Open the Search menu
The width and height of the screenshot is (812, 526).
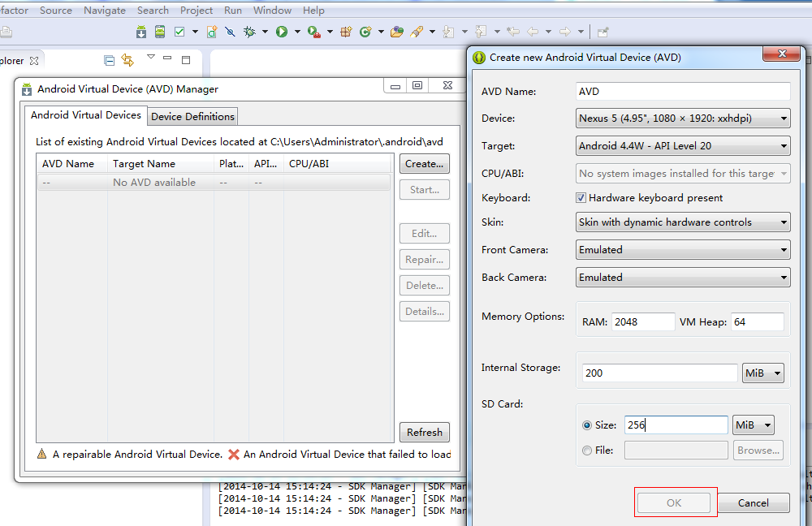pos(153,11)
